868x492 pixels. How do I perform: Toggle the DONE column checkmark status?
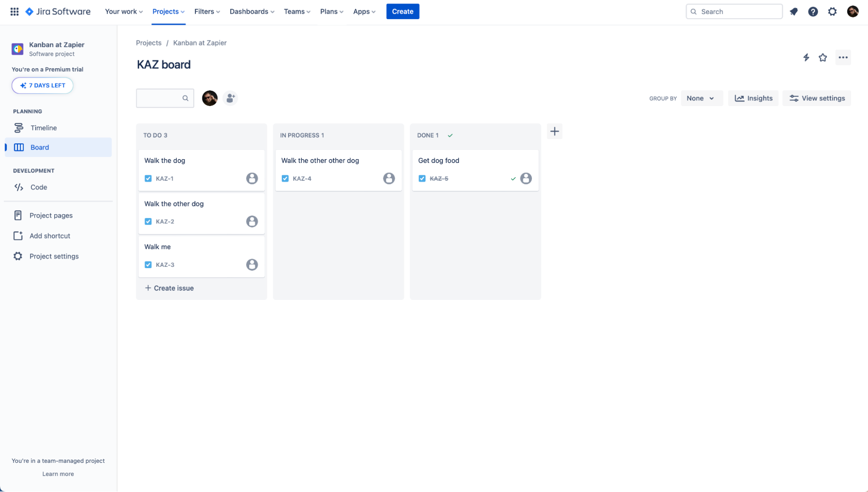tap(451, 135)
